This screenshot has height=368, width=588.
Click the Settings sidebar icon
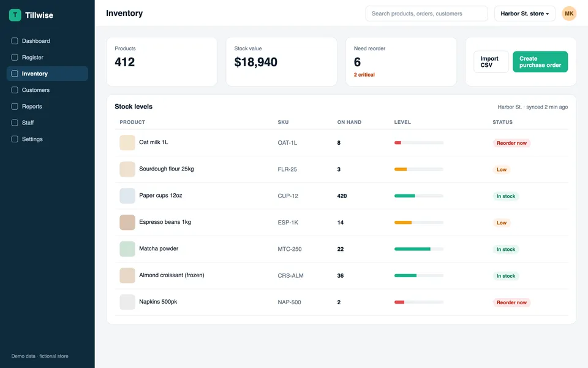pos(15,139)
